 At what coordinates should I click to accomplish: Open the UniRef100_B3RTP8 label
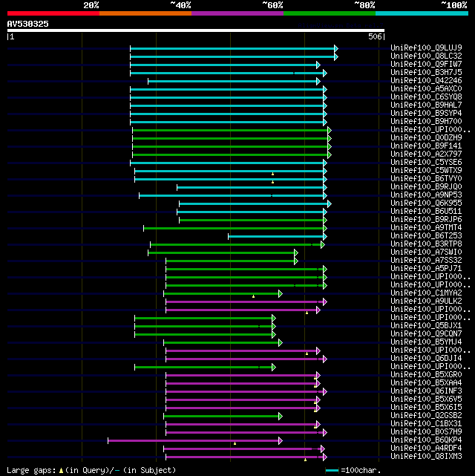click(x=426, y=244)
